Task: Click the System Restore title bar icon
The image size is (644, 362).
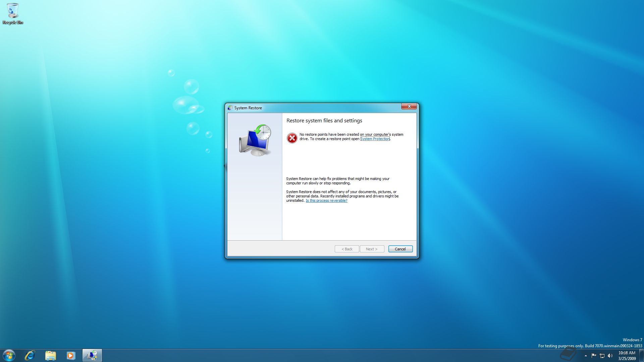Action: 230,108
